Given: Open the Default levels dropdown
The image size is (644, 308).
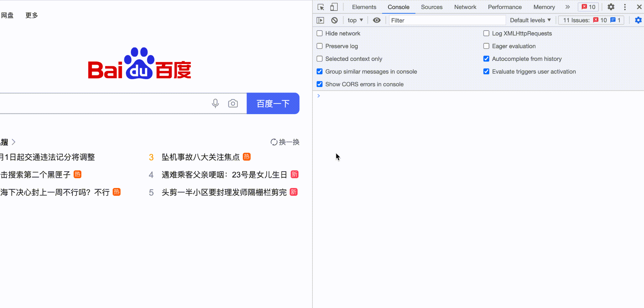Looking at the screenshot, I should pyautogui.click(x=530, y=20).
